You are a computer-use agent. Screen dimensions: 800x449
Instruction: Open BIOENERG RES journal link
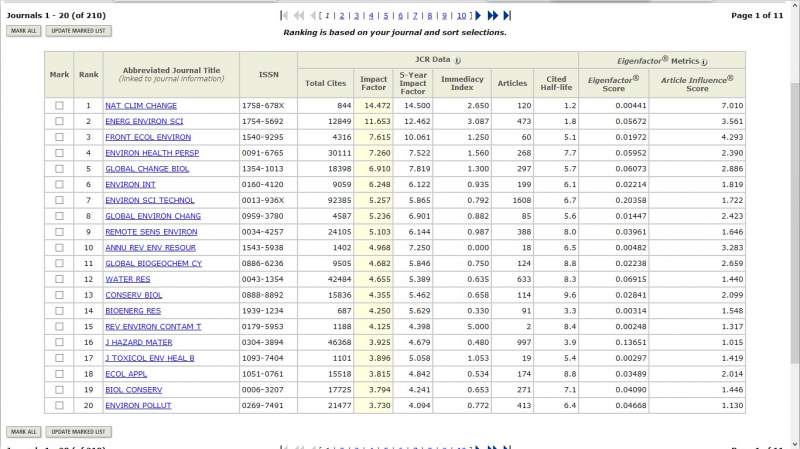[x=133, y=311]
